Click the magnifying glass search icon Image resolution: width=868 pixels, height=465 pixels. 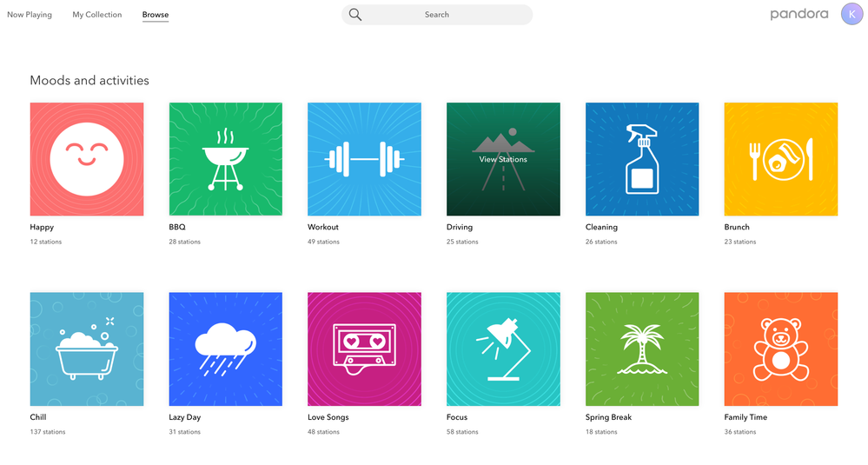[355, 15]
